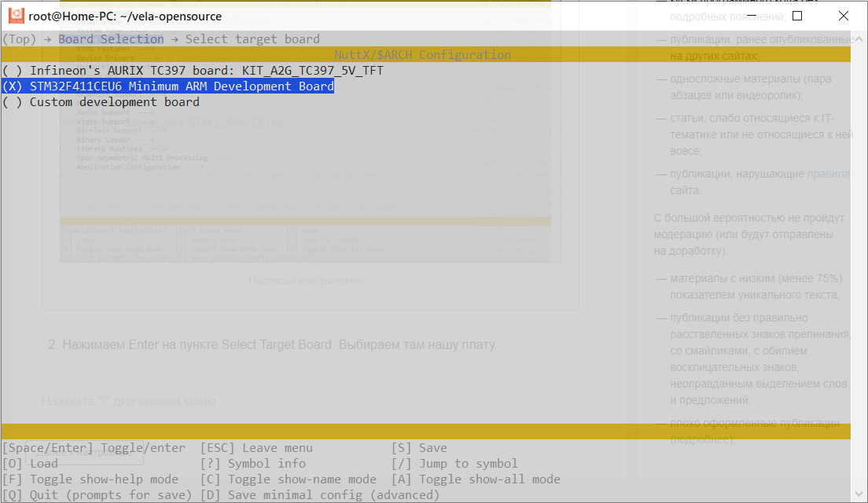This screenshot has width=868, height=503.
Task: Click the [O] Load shortcut hint
Action: pyautogui.click(x=30, y=463)
